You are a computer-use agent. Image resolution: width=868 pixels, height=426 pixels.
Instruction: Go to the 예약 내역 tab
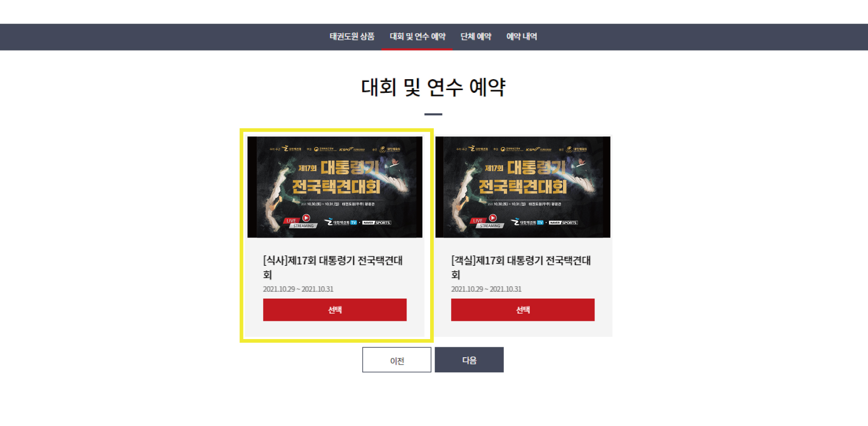pyautogui.click(x=522, y=36)
